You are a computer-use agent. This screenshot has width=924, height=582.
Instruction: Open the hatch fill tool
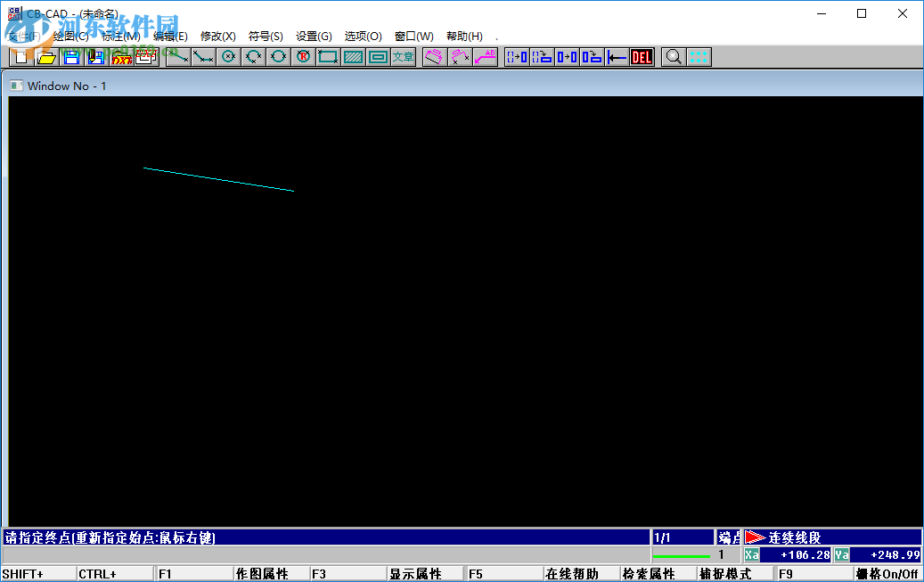351,56
